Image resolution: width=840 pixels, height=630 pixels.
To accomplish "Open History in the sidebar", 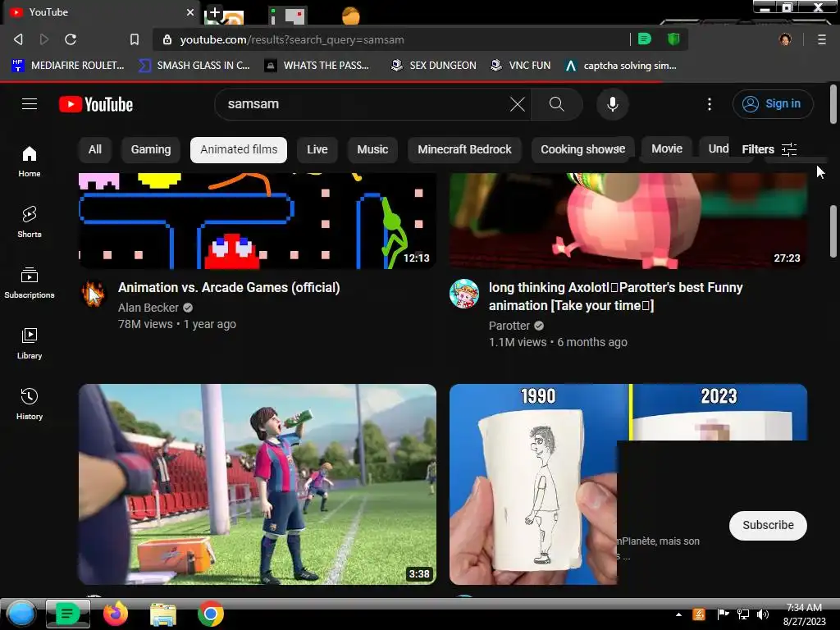I will 30,404.
